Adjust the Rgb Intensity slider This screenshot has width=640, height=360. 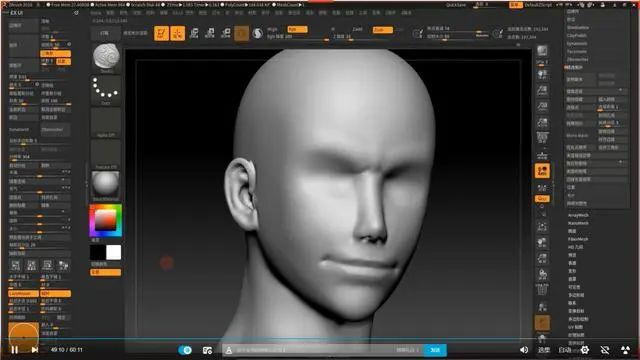click(x=298, y=38)
